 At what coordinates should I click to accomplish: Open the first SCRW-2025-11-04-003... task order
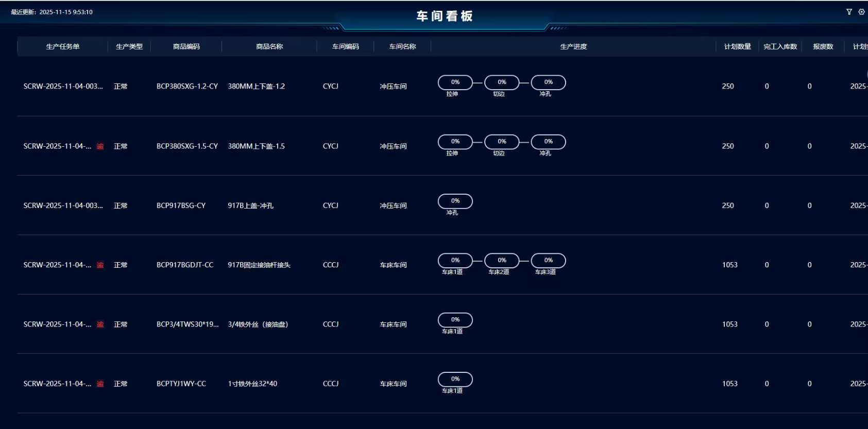(63, 87)
